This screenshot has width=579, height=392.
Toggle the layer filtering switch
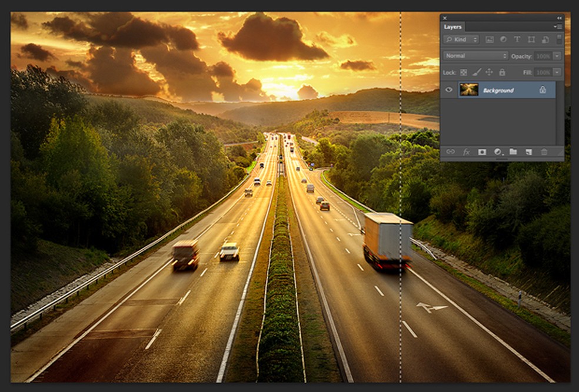point(558,39)
